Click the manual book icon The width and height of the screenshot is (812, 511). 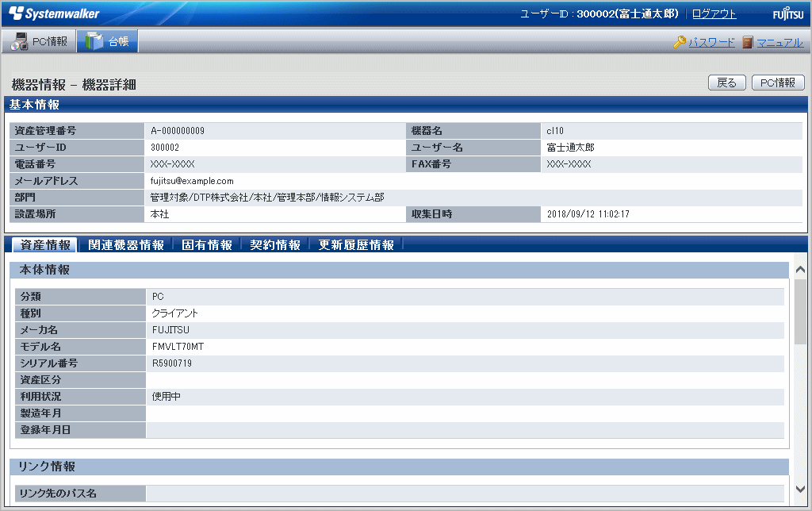(x=747, y=42)
